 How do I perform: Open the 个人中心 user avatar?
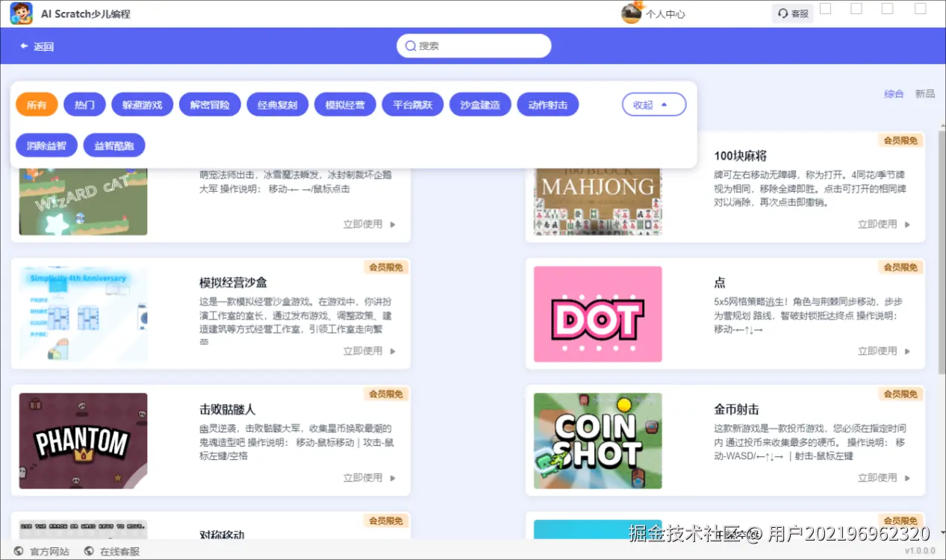(x=632, y=13)
